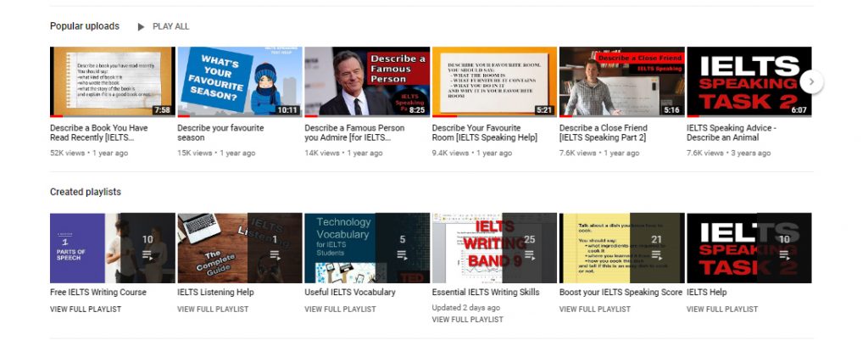Open 'Useful IELTS Vocabulary' playlist title
The height and width of the screenshot is (346, 868).
click(x=350, y=293)
